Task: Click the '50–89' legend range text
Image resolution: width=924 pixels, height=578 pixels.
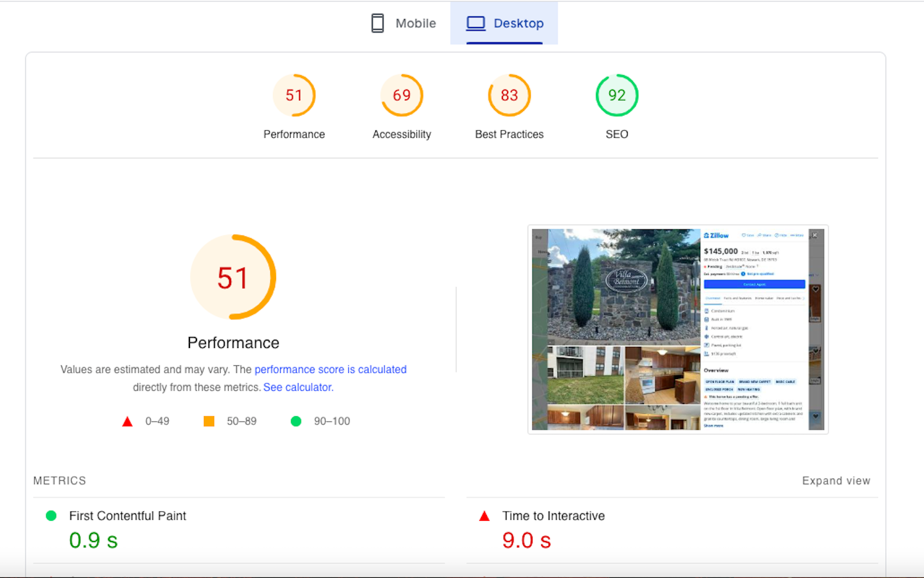Action: 241,421
